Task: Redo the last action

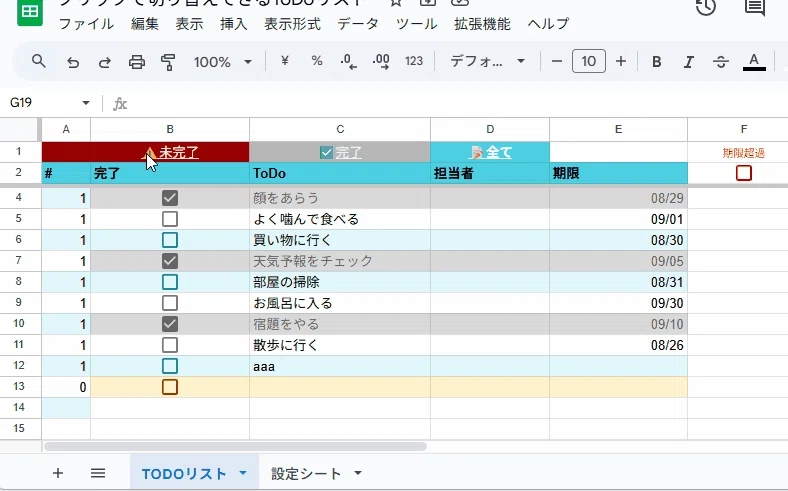Action: tap(105, 62)
